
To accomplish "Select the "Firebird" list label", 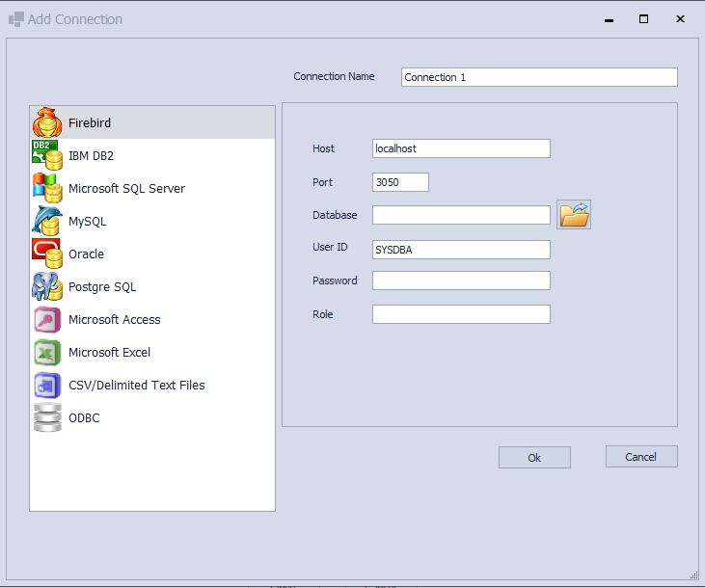I will (90, 122).
